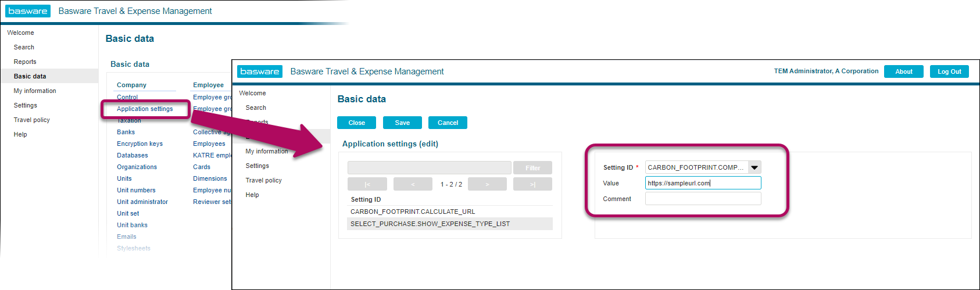
Task: Open Travel policy in the back window menu
Action: tap(32, 120)
